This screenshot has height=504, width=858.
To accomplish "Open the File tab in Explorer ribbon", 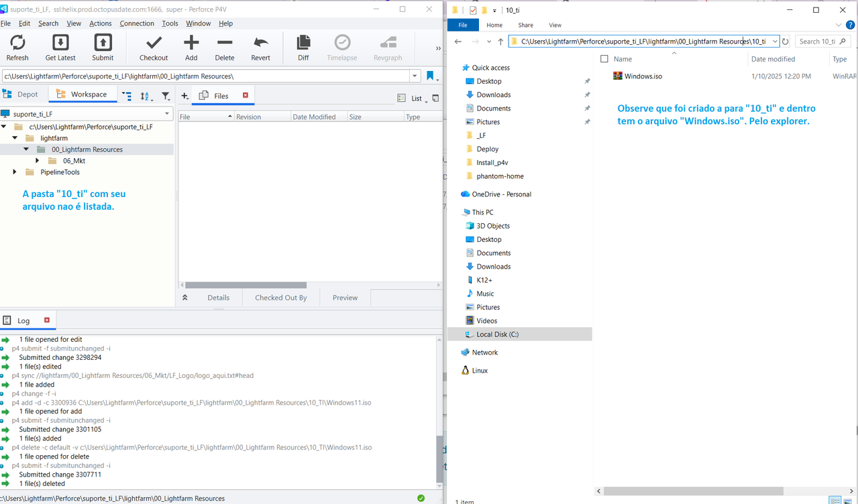I will tap(463, 25).
